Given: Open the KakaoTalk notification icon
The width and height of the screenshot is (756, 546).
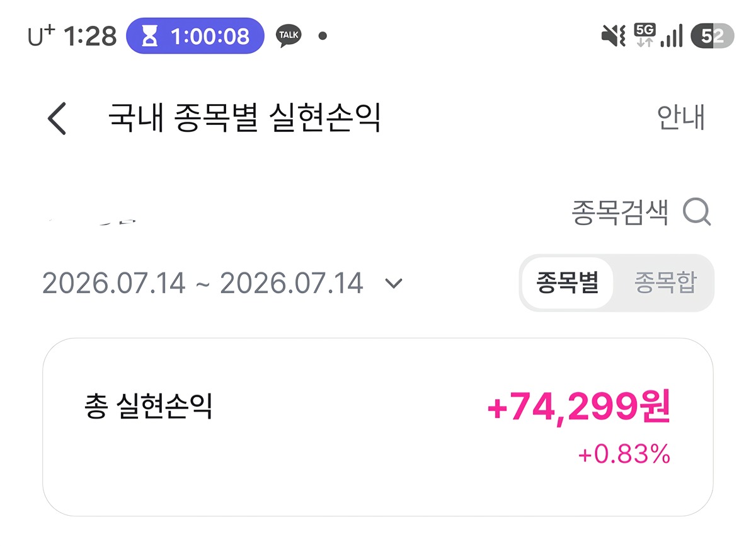Looking at the screenshot, I should coord(289,36).
